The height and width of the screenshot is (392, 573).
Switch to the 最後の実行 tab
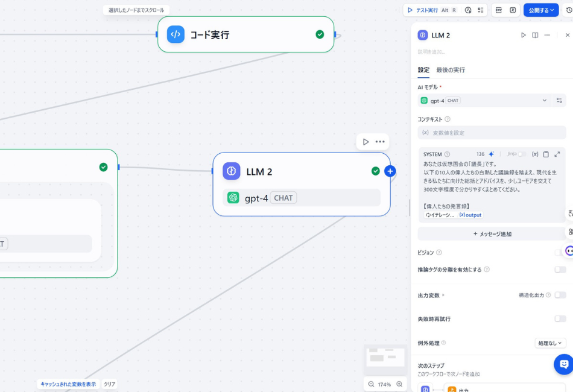click(451, 70)
